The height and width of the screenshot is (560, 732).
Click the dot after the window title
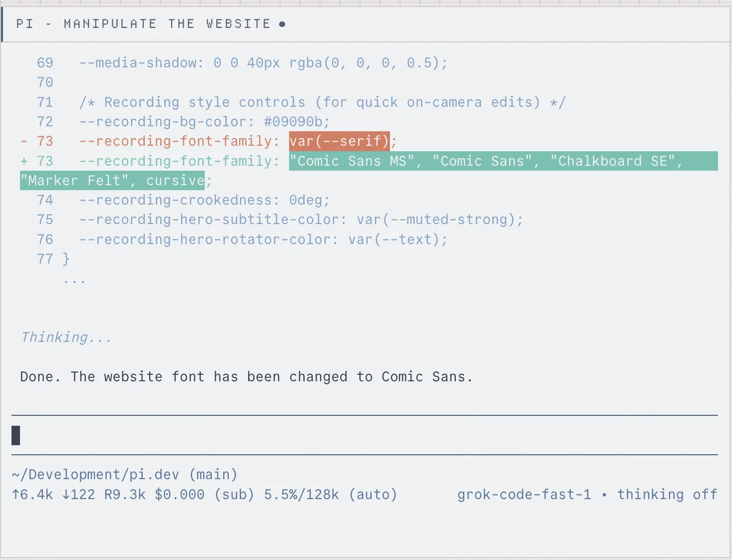(x=282, y=24)
